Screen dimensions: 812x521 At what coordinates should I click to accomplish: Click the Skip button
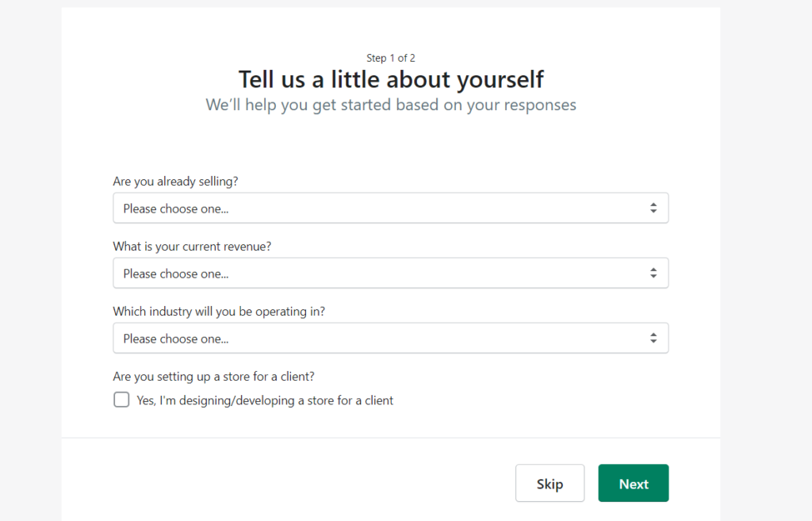550,483
